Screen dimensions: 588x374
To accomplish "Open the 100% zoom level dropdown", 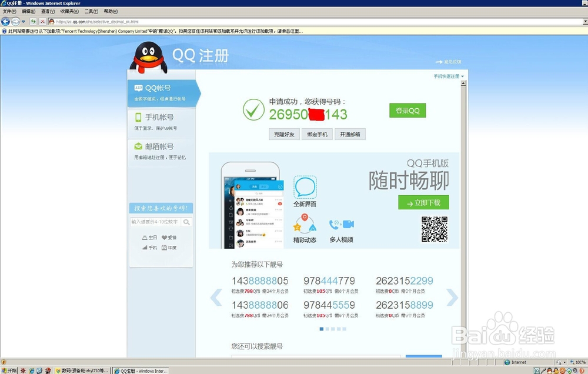I will (x=578, y=362).
